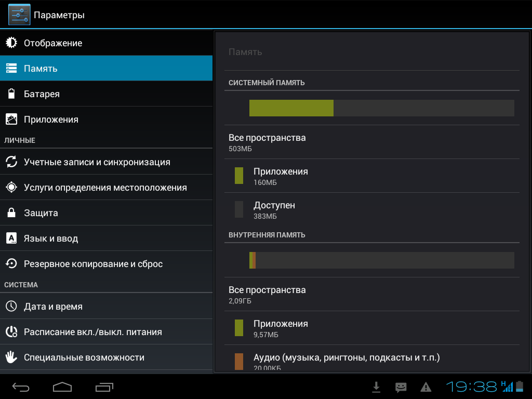This screenshot has width=532, height=399.
Task: Tap the download notification icon
Action: tap(376, 387)
